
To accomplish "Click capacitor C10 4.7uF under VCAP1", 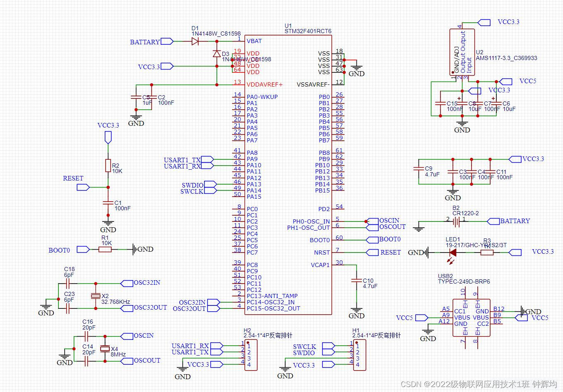I will (356, 281).
